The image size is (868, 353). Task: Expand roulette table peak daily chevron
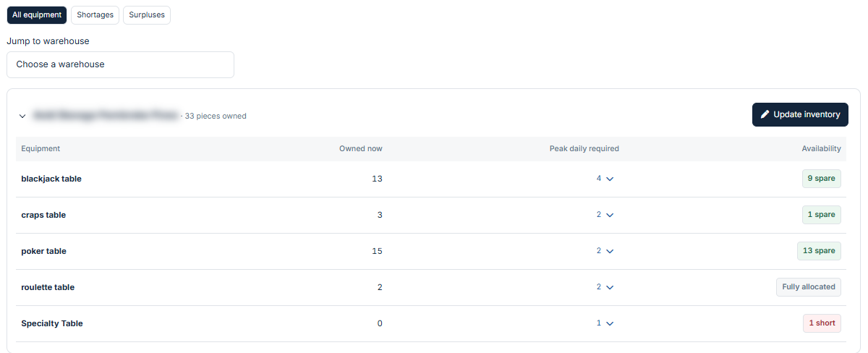point(610,287)
